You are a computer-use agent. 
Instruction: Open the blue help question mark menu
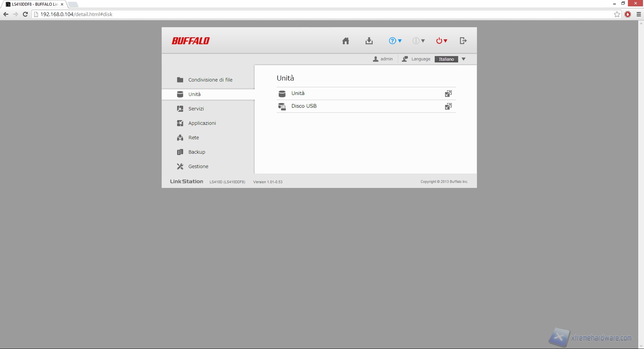pyautogui.click(x=395, y=41)
